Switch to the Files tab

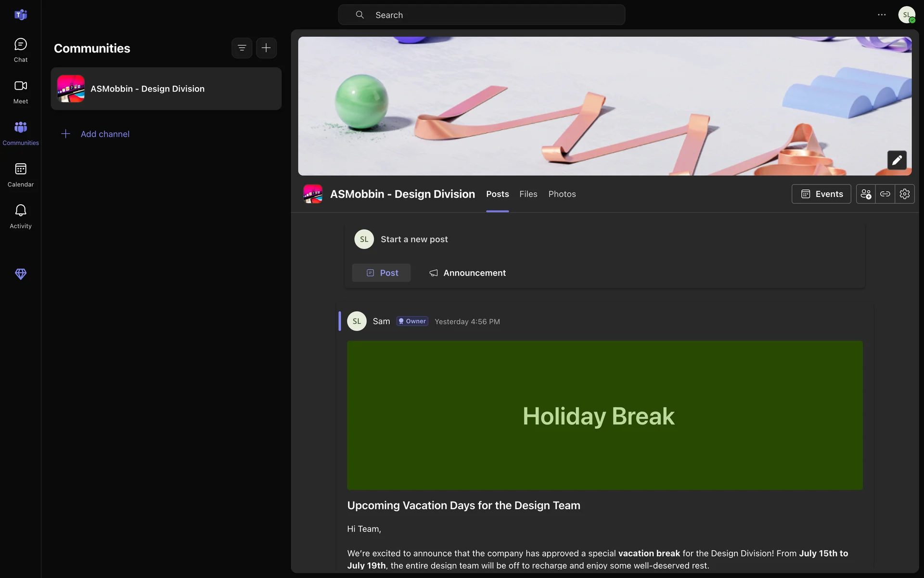[x=528, y=194]
